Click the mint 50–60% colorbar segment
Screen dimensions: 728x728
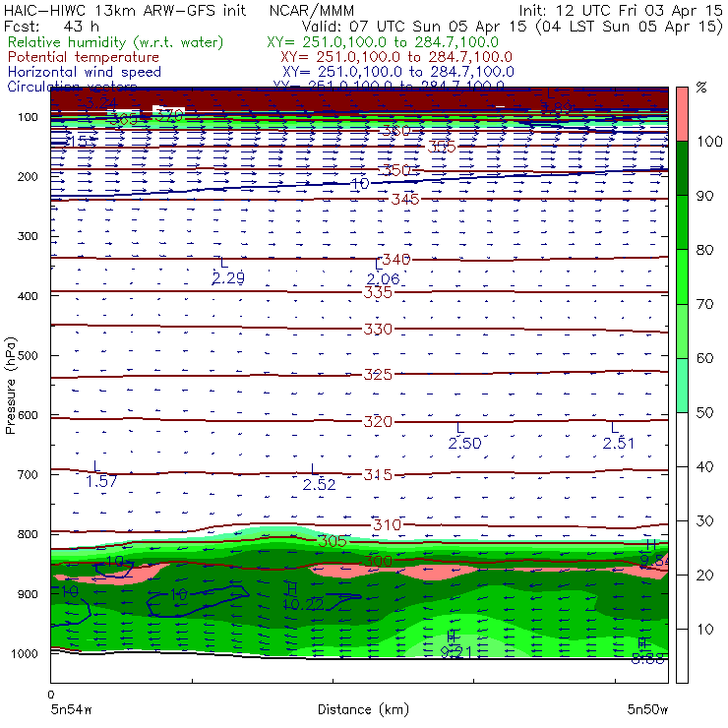(682, 385)
